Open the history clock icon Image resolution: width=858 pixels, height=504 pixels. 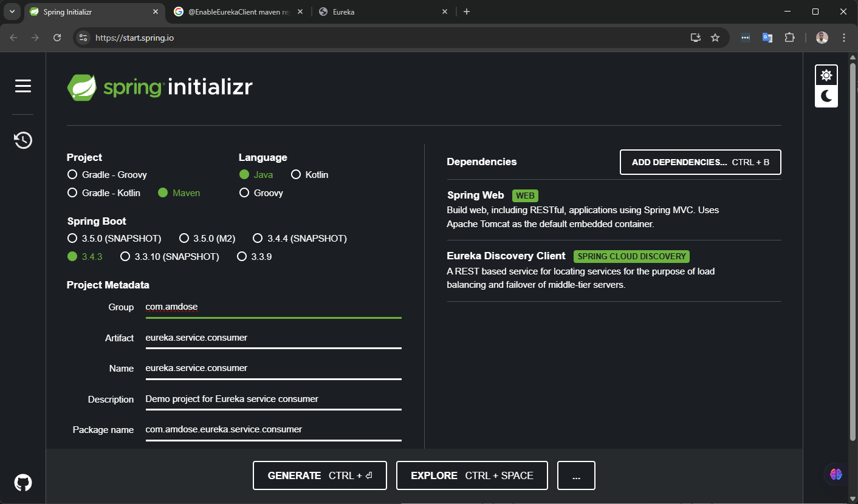[x=23, y=140]
